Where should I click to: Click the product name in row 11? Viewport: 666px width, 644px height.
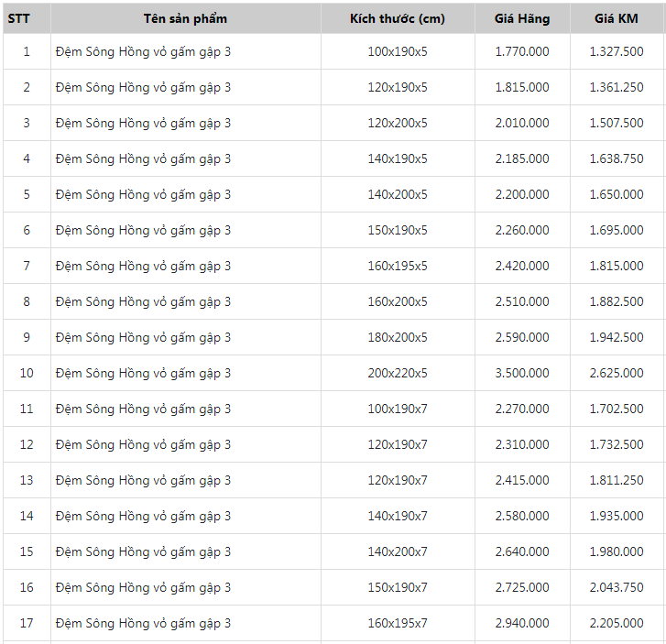coord(143,409)
